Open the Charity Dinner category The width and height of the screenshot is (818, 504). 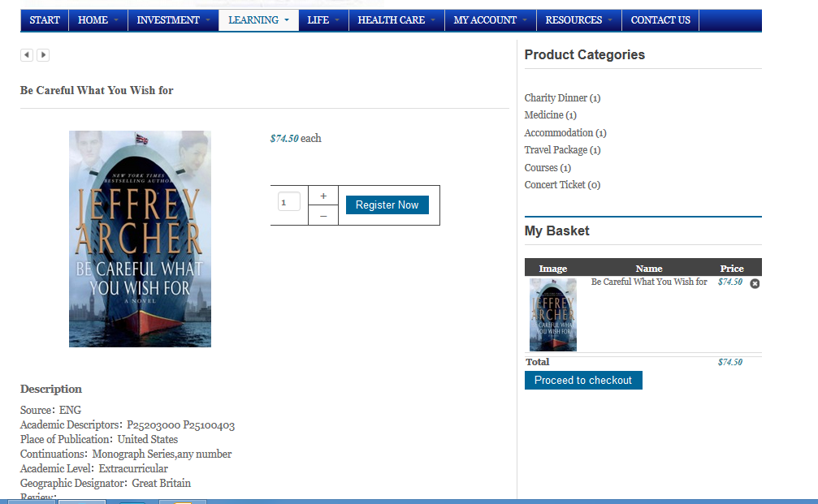coord(562,98)
